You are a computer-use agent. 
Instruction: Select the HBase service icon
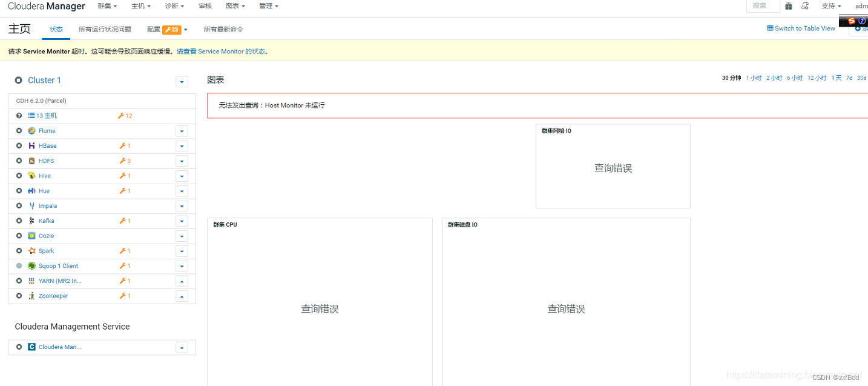[x=31, y=145]
